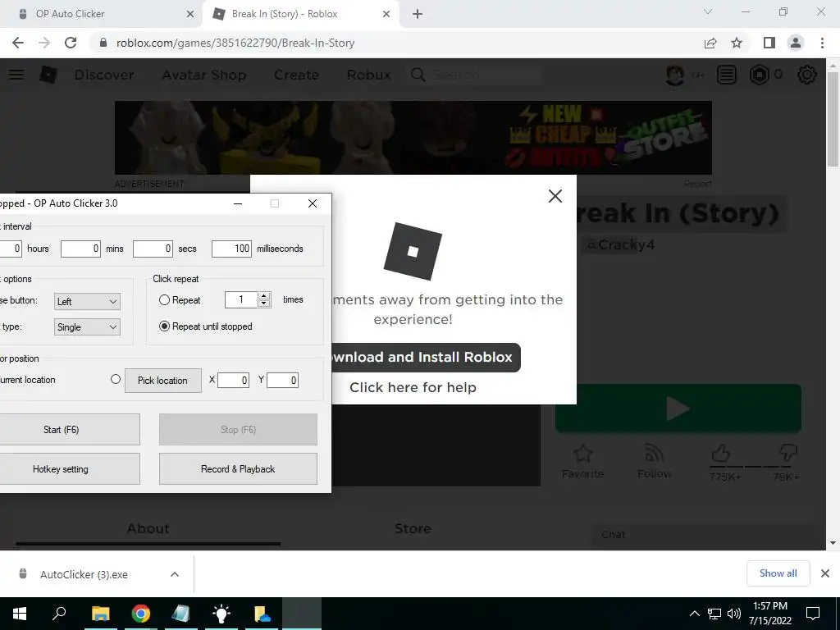
Task: Open Discover in Roblox nav
Action: click(104, 75)
